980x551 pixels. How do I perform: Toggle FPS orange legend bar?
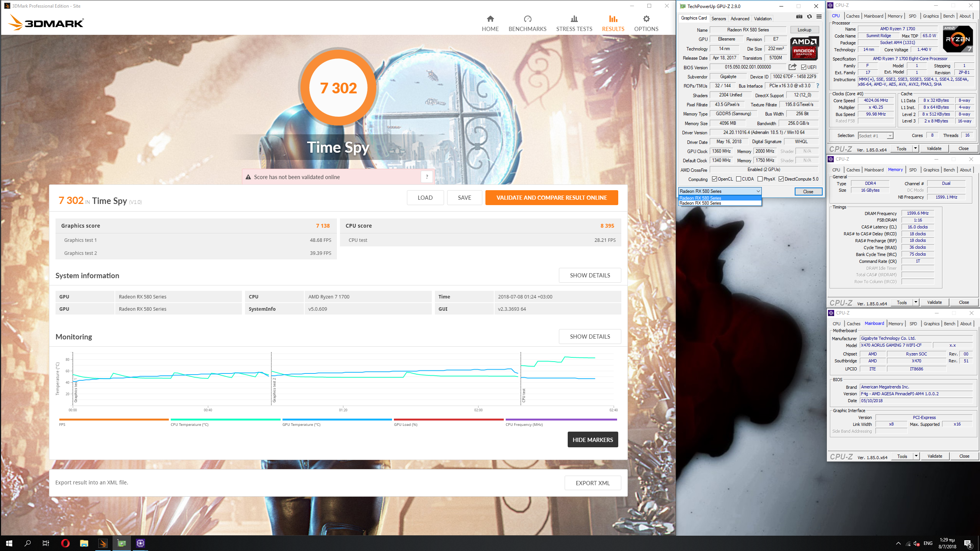coord(114,420)
